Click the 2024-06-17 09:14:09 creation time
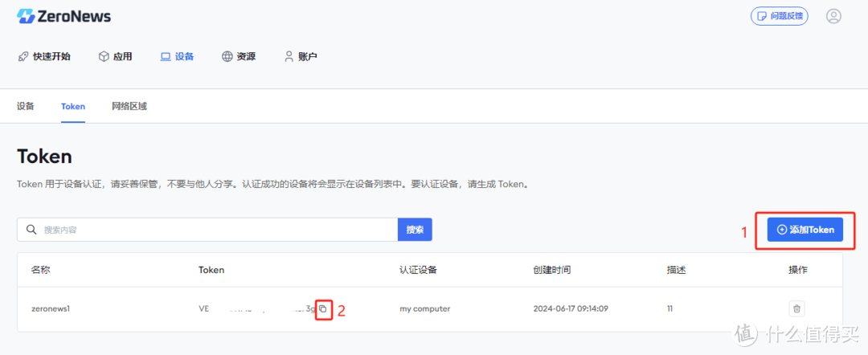868x355 pixels. point(571,308)
